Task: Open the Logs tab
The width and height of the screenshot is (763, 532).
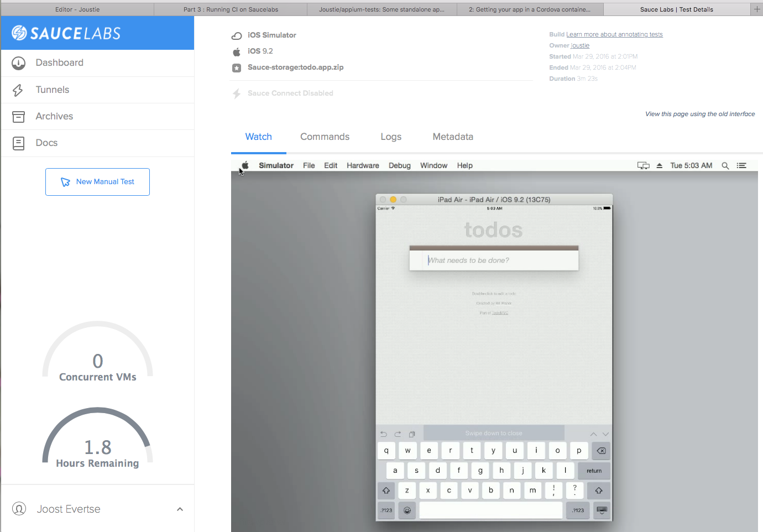Action: [390, 137]
